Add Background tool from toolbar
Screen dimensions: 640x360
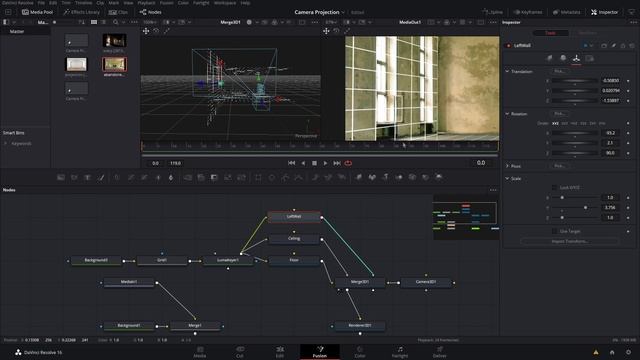click(x=61, y=177)
